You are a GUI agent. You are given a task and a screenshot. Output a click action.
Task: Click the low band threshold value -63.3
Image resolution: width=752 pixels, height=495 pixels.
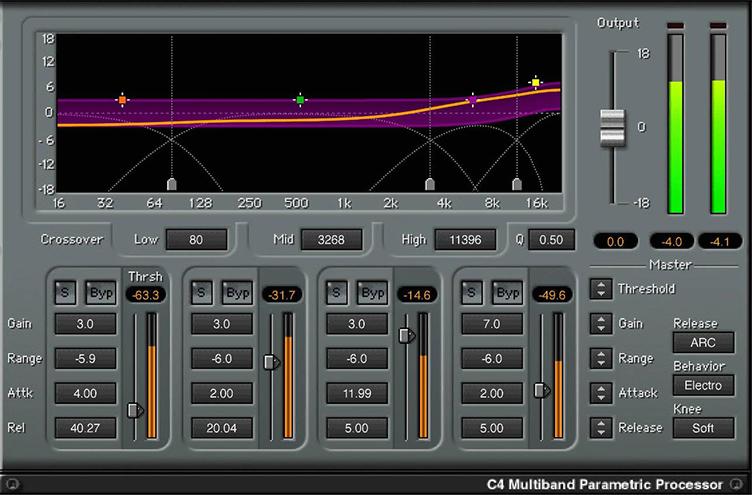point(146,295)
